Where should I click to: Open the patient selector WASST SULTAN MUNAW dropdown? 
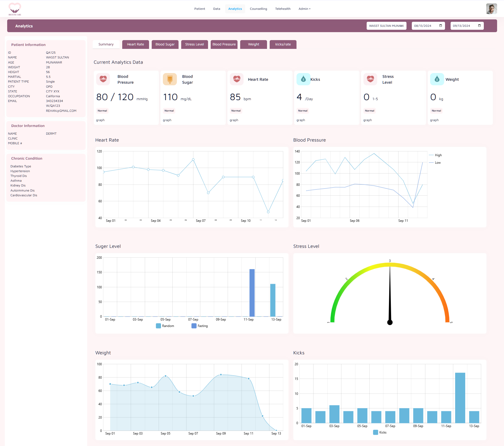pyautogui.click(x=386, y=26)
